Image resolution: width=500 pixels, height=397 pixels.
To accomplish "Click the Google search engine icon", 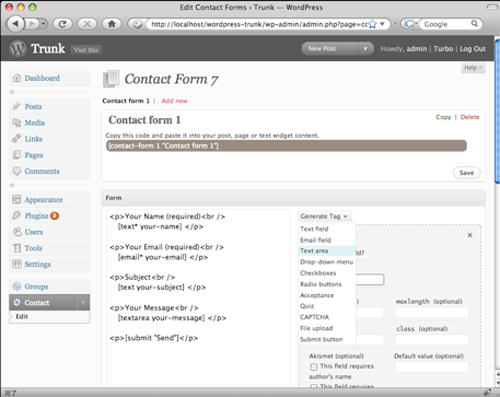I will (409, 24).
